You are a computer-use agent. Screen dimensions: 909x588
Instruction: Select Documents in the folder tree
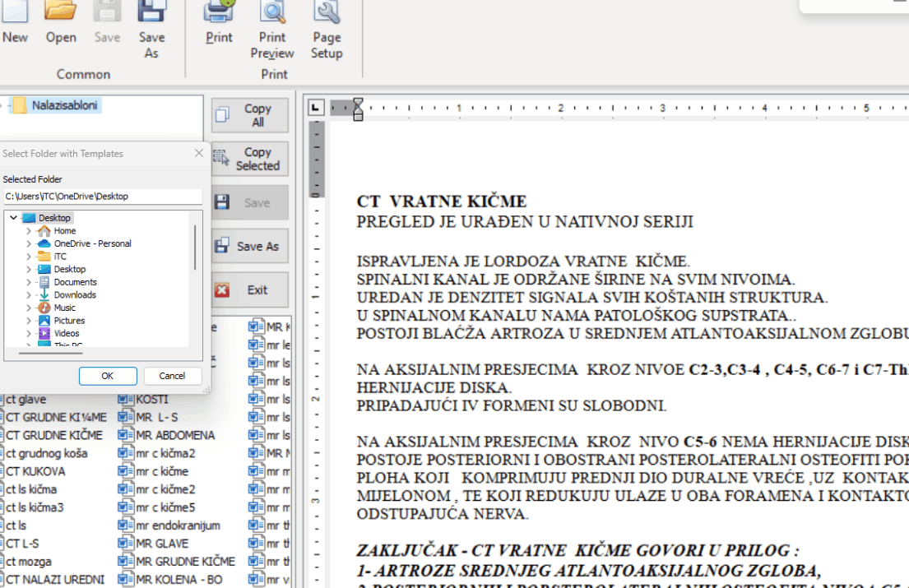tap(75, 282)
